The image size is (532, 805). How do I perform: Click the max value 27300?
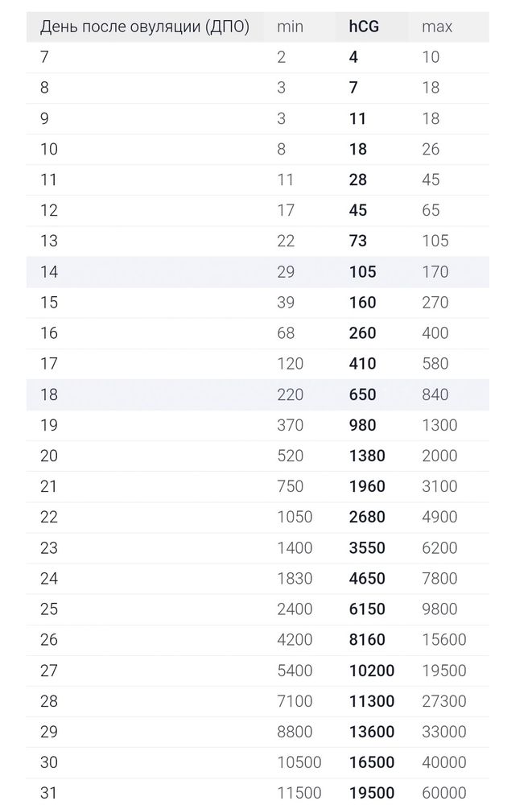click(444, 701)
